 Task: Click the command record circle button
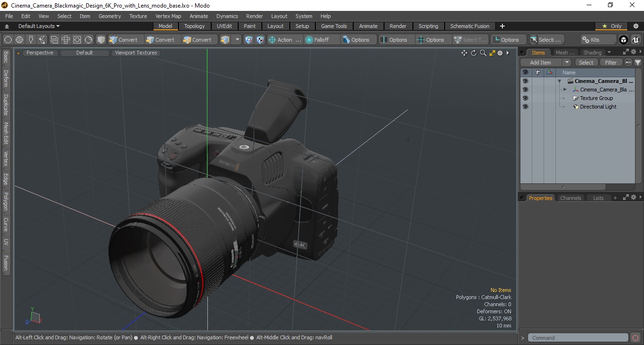[x=635, y=338]
